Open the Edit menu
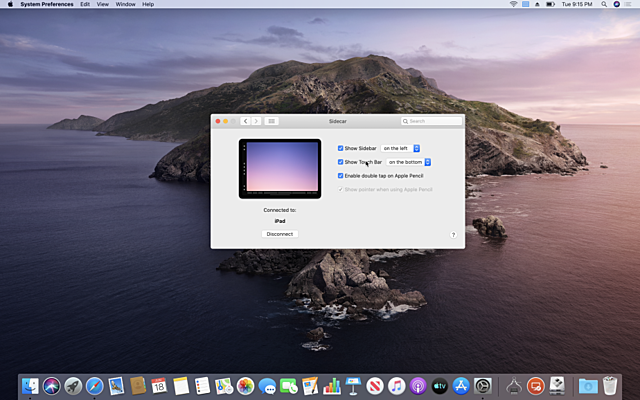The width and height of the screenshot is (640, 400). tap(85, 4)
